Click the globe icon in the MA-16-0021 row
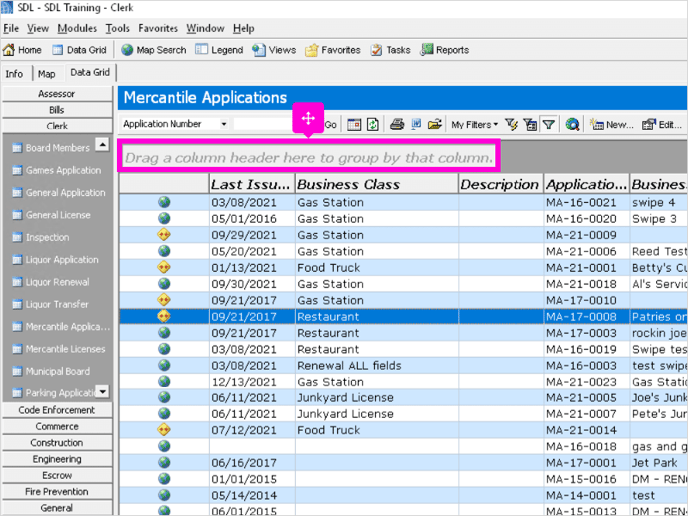Screen dimensions: 688x516 click(164, 202)
